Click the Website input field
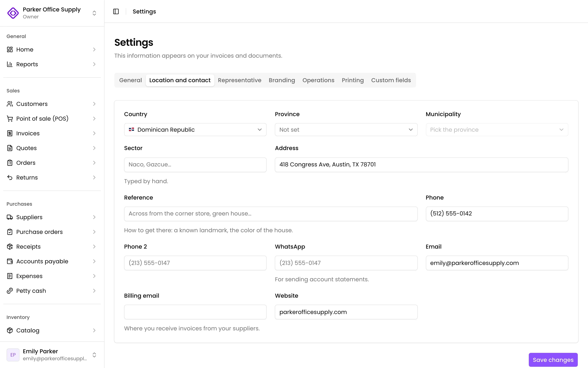Screen dimensions: 588x368 [x=346, y=312]
